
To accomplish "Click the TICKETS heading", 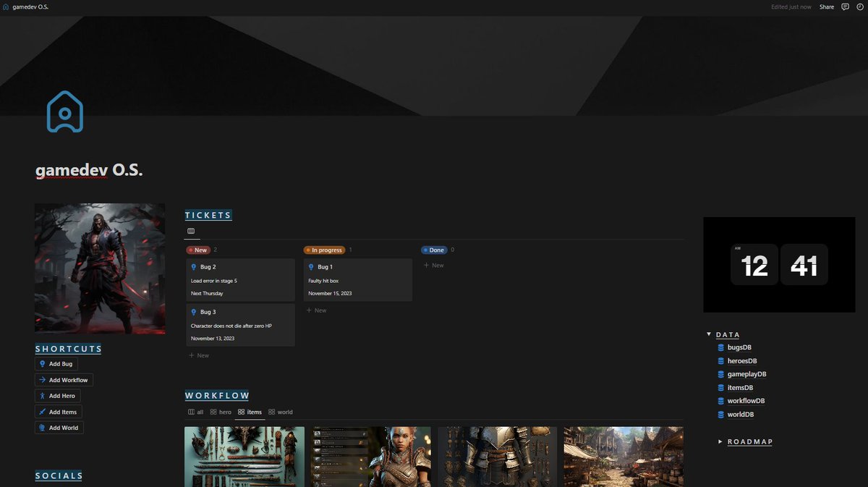I will (208, 215).
